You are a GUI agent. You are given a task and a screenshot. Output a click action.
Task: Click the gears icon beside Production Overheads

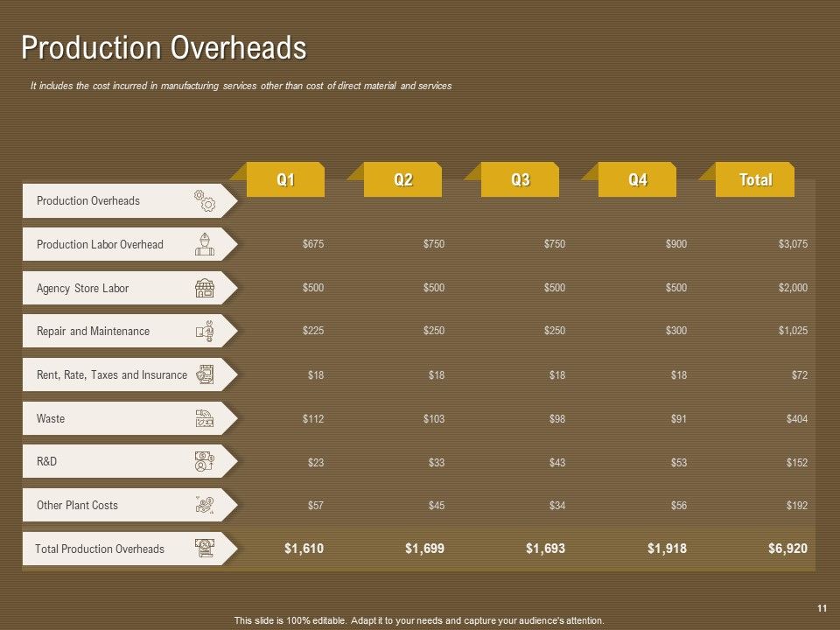204,200
